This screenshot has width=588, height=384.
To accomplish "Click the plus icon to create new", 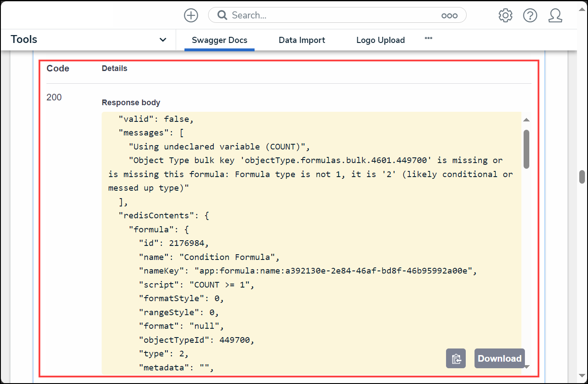I will click(191, 15).
